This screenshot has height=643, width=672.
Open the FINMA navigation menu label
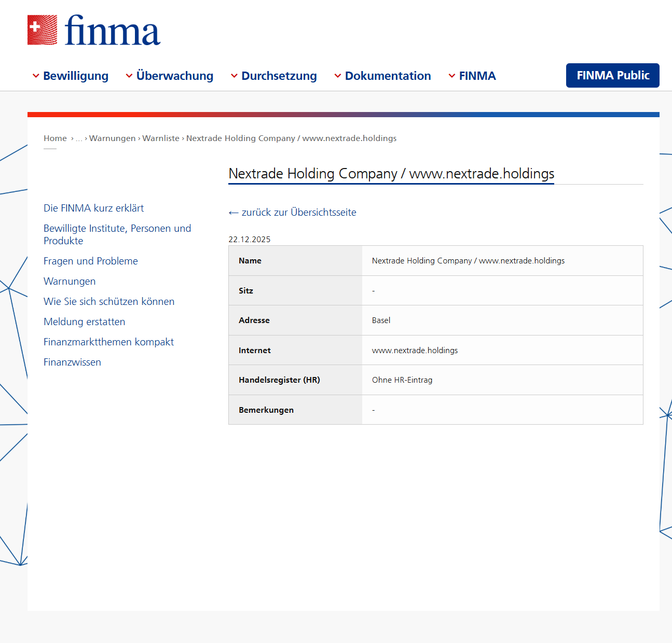(477, 76)
